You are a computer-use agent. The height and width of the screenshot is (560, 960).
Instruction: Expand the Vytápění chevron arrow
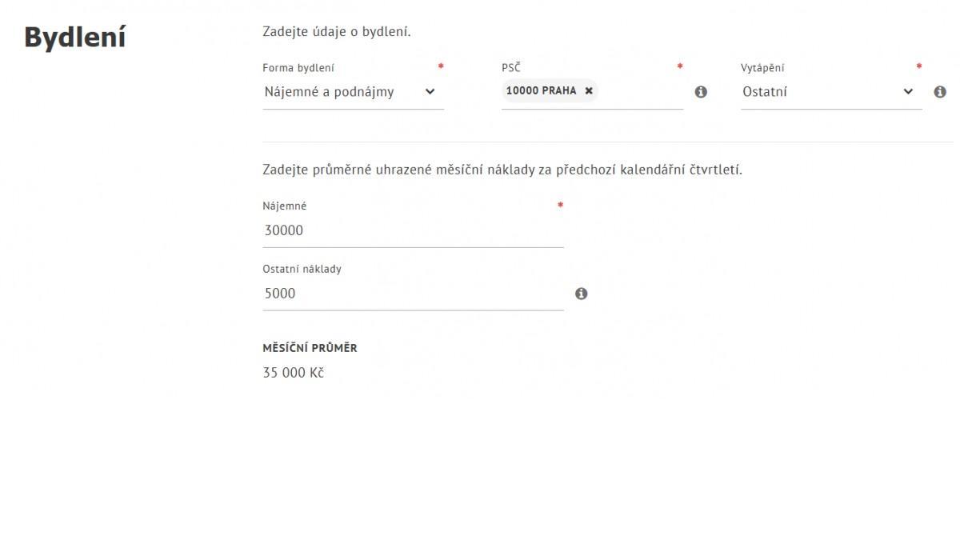[908, 92]
